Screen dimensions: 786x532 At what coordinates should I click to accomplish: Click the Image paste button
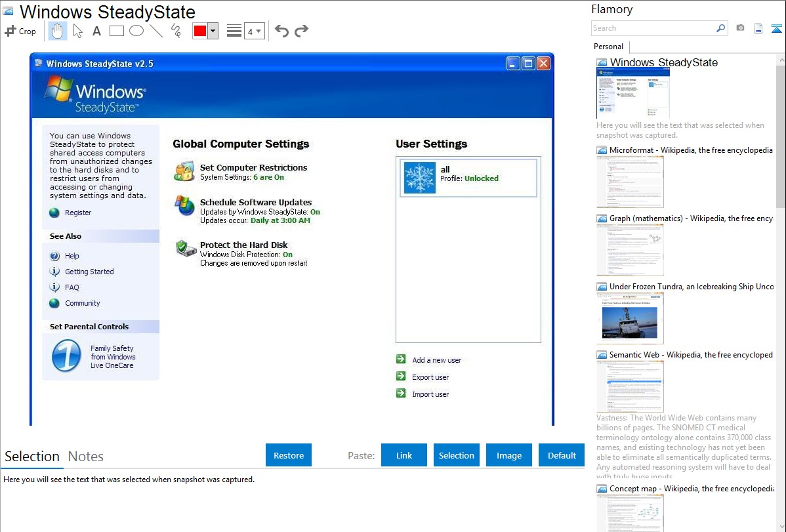point(508,455)
